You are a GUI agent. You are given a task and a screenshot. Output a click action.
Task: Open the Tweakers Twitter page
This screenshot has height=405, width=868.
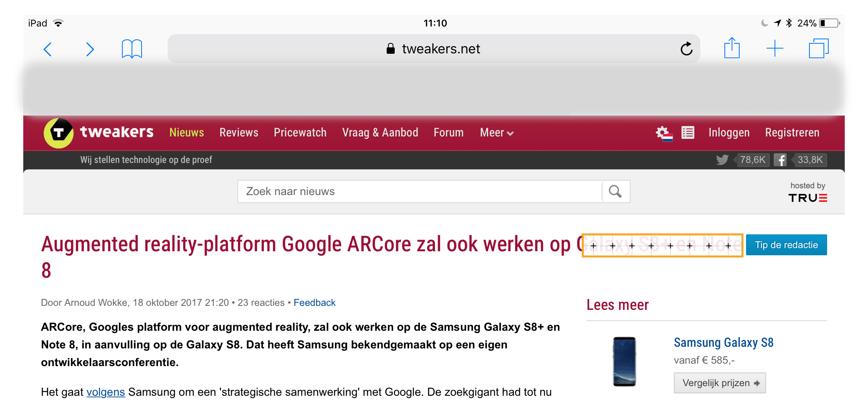(x=722, y=160)
